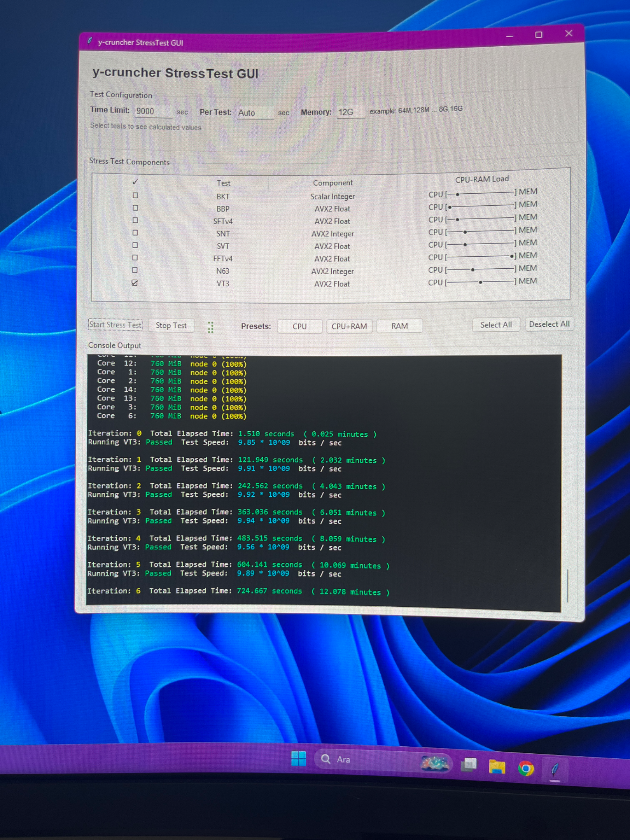The width and height of the screenshot is (630, 840).
Task: Click the Test column header
Action: tap(224, 183)
